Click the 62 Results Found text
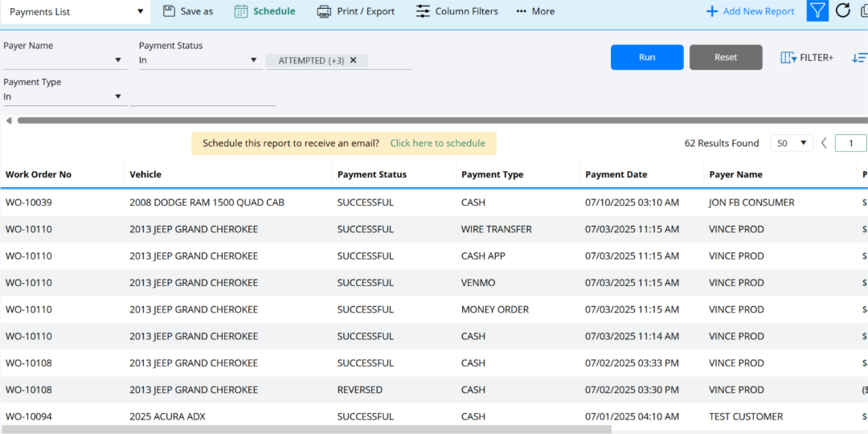The height and width of the screenshot is (434, 868). tap(722, 143)
